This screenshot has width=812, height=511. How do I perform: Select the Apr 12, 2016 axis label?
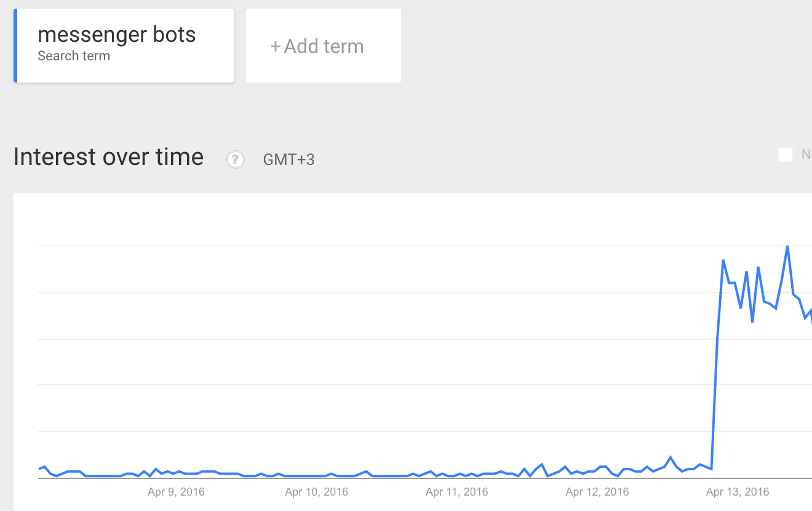coord(597,492)
